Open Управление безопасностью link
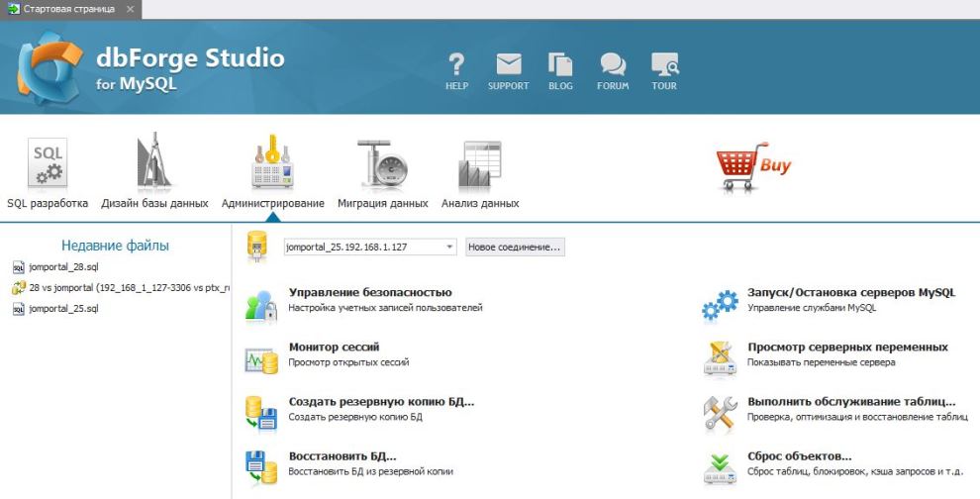Image resolution: width=980 pixels, height=499 pixels. coord(369,292)
